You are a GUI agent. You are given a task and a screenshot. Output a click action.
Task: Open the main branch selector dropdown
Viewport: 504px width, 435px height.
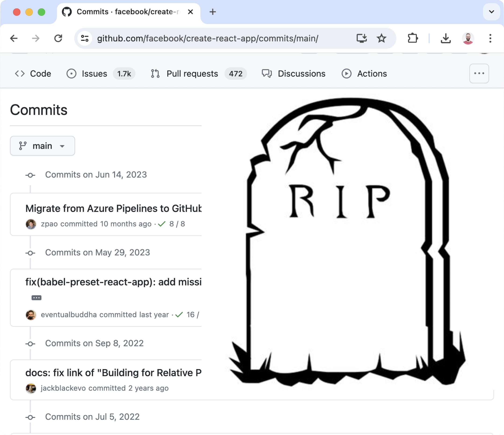(42, 146)
